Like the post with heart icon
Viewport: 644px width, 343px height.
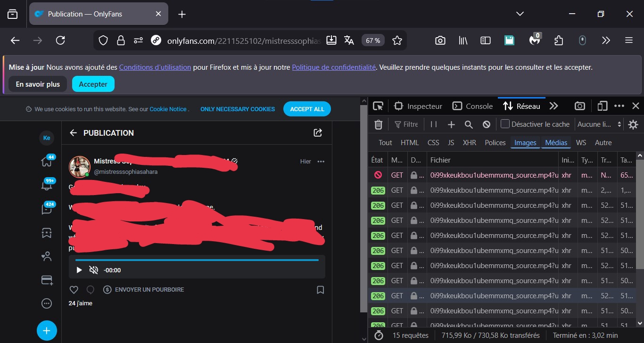(x=74, y=290)
